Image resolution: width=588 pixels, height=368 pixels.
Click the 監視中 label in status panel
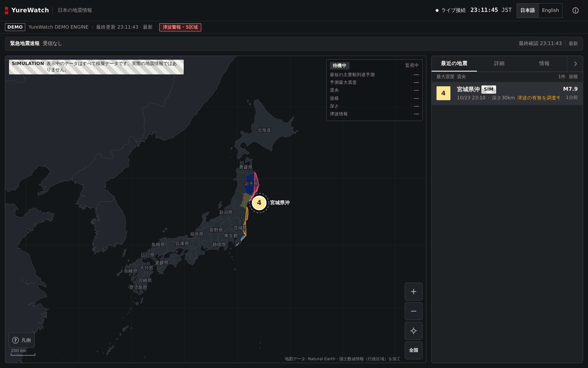[x=412, y=65]
